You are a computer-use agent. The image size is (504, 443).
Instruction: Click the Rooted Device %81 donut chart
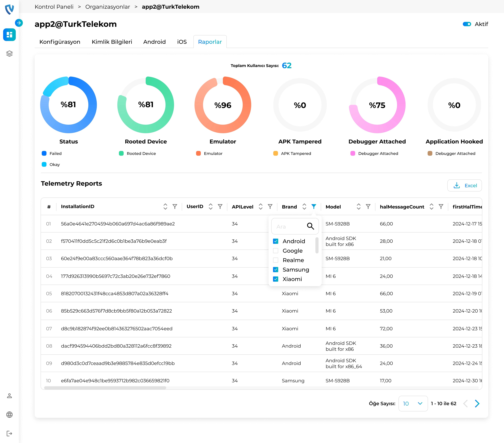tap(146, 105)
